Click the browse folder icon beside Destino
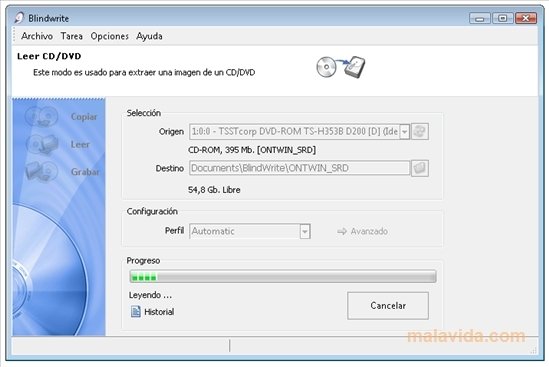 pyautogui.click(x=419, y=168)
